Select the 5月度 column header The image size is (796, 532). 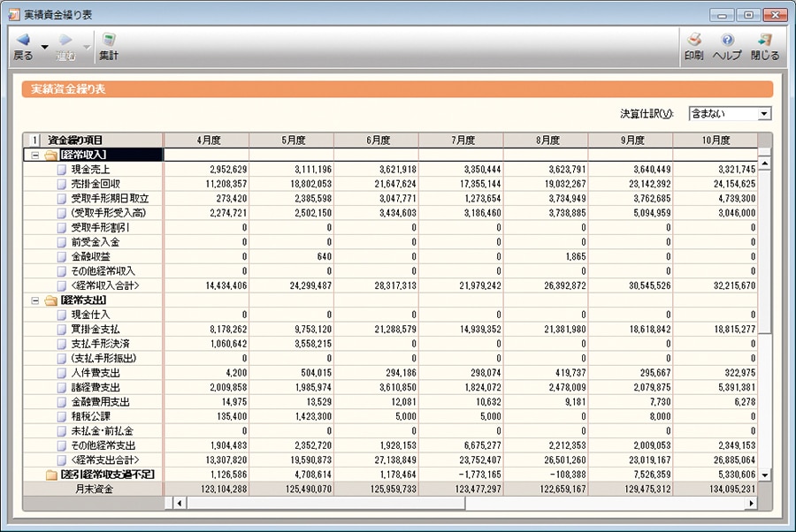coord(291,140)
